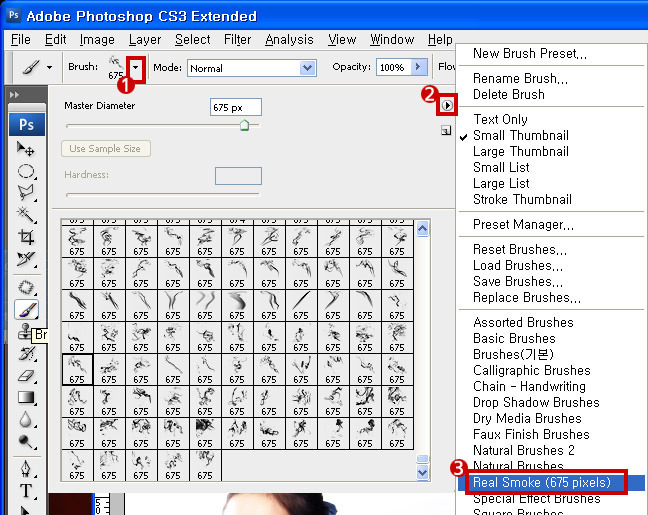648x515 pixels.
Task: Click brush list scroll up arrow
Action: 422,228
